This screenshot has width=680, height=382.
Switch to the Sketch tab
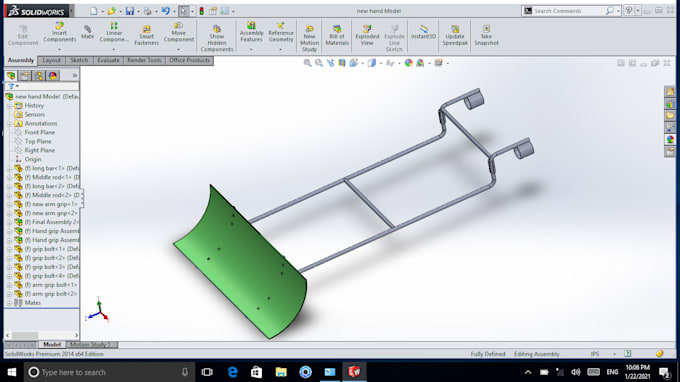pos(79,60)
